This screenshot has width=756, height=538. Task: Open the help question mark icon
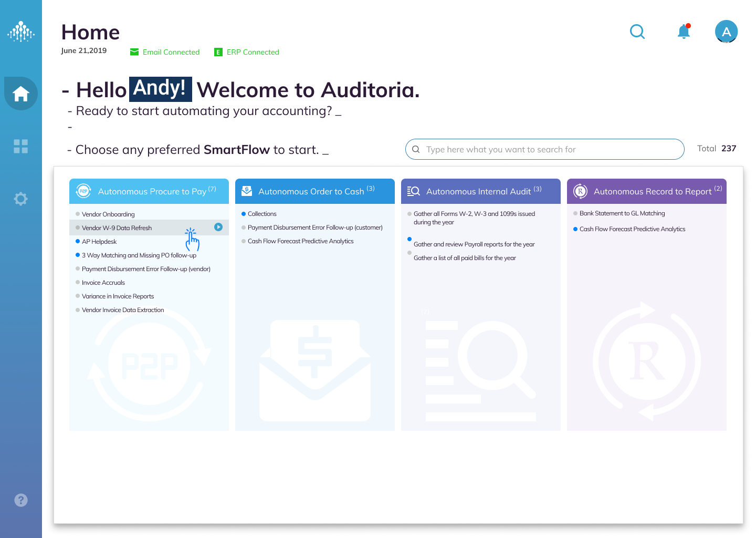(x=21, y=500)
